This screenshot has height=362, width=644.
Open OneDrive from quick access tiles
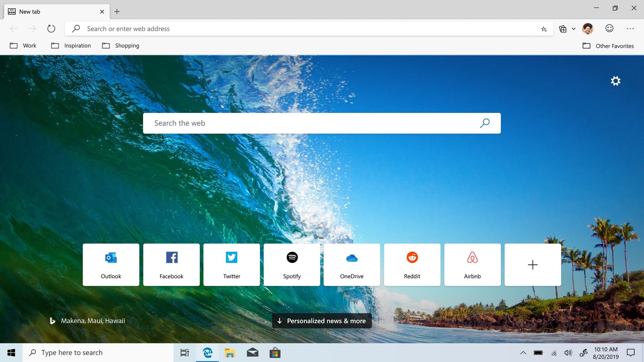pos(352,264)
